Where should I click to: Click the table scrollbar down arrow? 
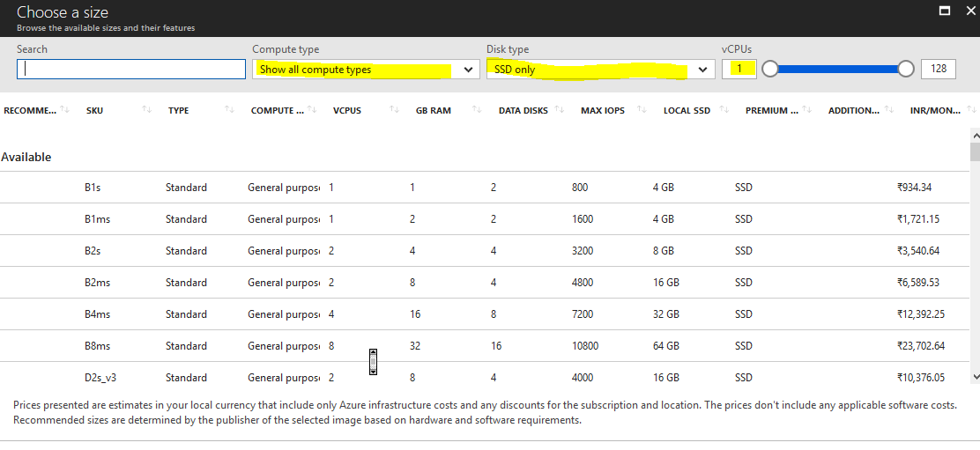975,377
